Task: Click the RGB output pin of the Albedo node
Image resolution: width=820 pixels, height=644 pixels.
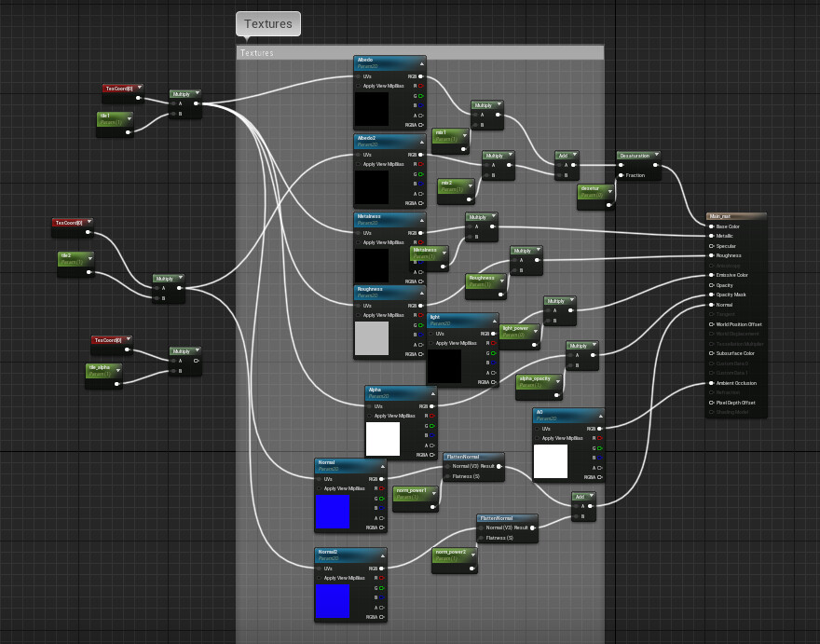Action: pyautogui.click(x=420, y=76)
